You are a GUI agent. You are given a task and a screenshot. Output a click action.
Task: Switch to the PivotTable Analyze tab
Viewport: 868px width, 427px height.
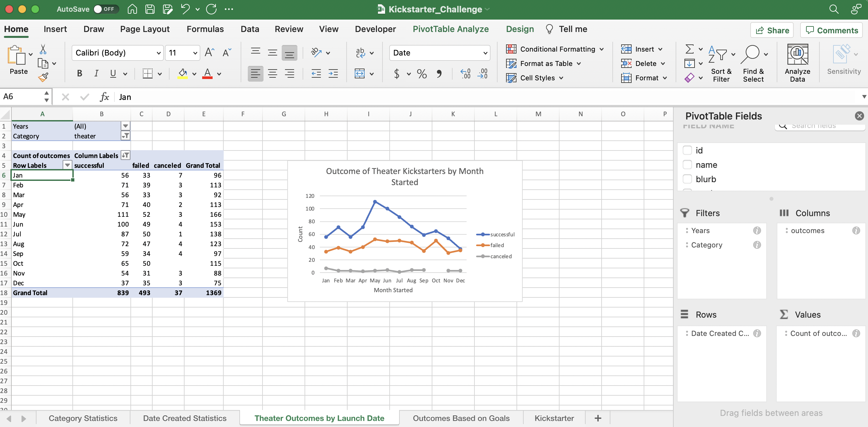point(451,29)
